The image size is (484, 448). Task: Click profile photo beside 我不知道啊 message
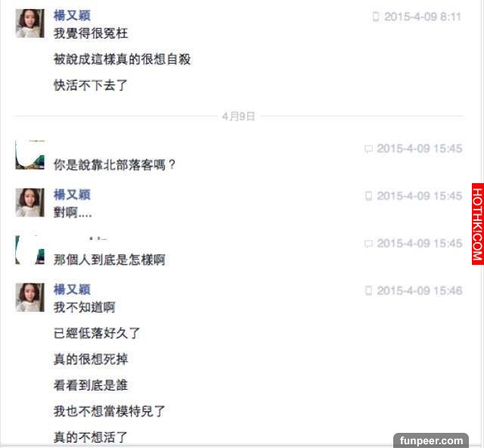(x=30, y=297)
